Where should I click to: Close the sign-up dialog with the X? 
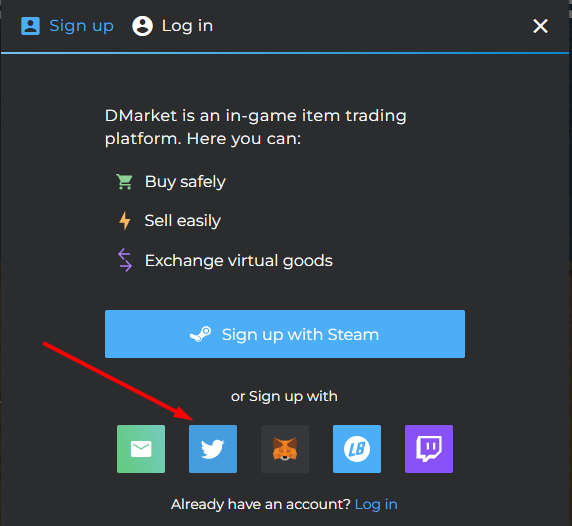tap(540, 26)
